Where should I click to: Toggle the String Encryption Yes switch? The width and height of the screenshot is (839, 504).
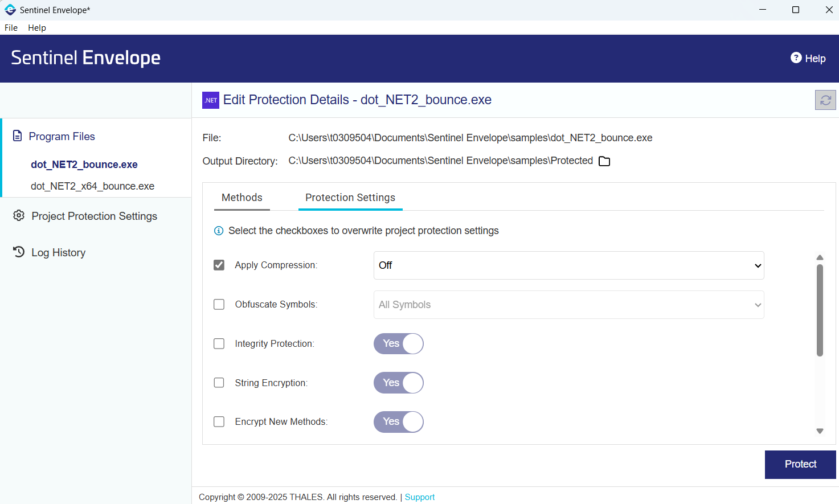[399, 383]
